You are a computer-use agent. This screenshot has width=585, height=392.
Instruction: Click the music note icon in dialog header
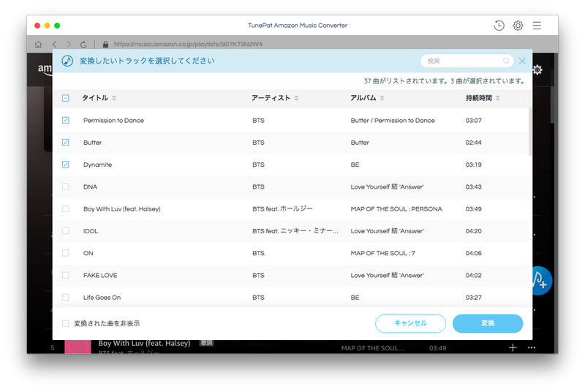pos(67,61)
